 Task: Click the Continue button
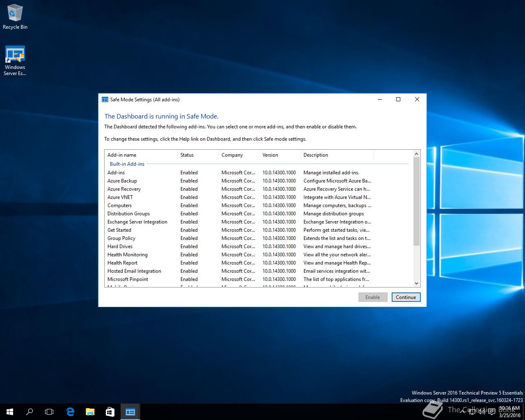(x=406, y=297)
